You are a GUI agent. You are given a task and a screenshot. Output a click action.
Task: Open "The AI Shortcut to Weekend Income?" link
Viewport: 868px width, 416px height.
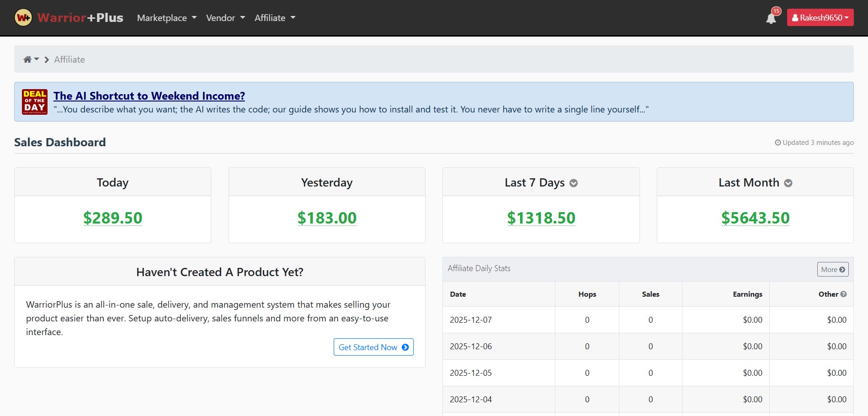[149, 96]
